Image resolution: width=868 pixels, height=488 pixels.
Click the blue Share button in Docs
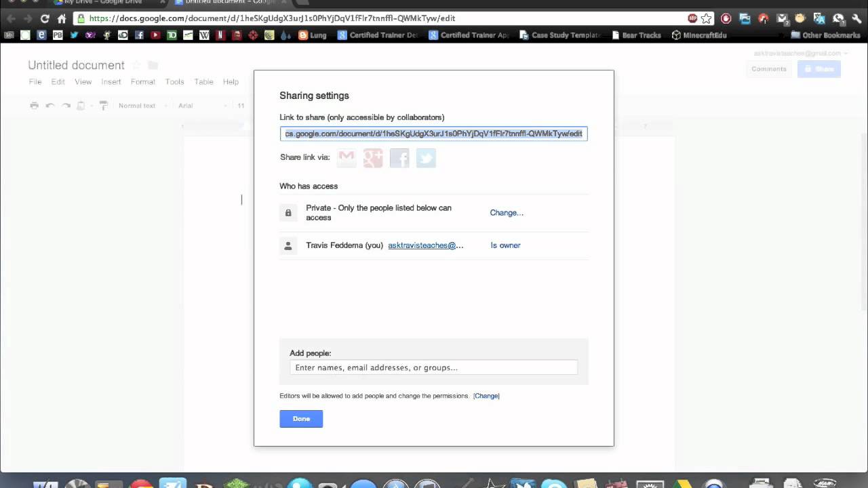818,69
